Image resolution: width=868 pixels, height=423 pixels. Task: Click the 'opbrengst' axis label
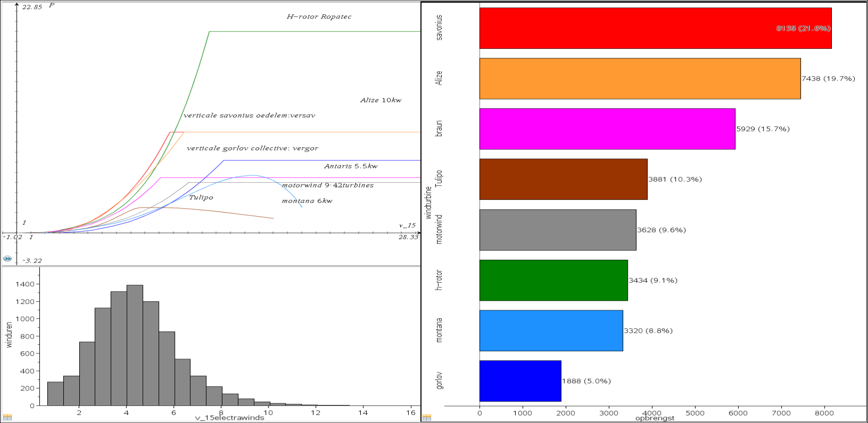(655, 418)
